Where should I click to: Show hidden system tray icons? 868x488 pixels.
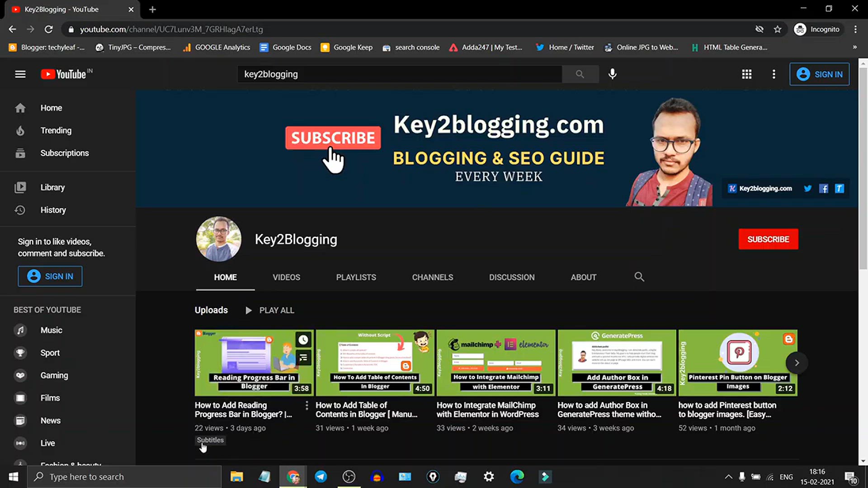tap(728, 477)
